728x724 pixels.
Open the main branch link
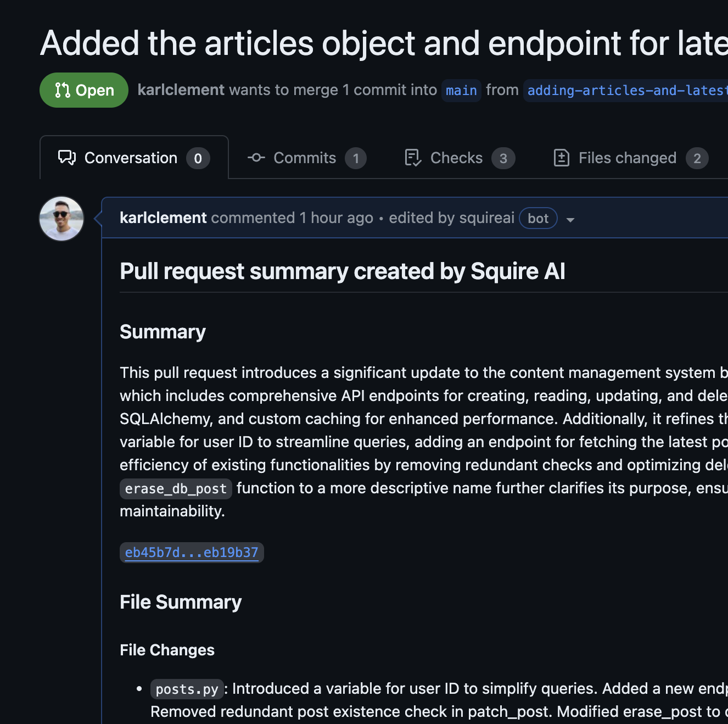pos(461,90)
